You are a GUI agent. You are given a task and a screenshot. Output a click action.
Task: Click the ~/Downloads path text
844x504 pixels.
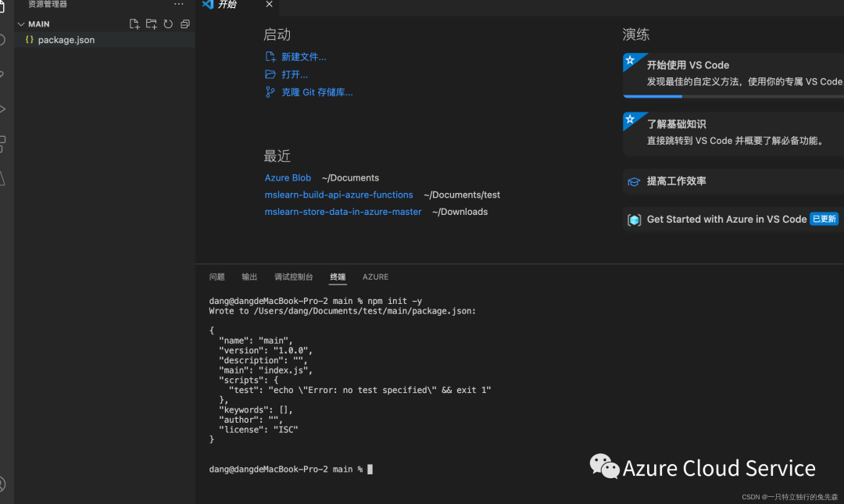[x=460, y=213]
